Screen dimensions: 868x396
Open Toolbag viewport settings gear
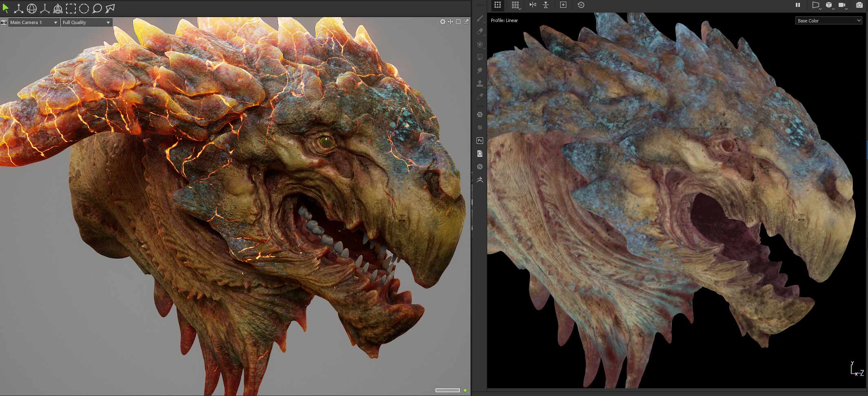443,22
